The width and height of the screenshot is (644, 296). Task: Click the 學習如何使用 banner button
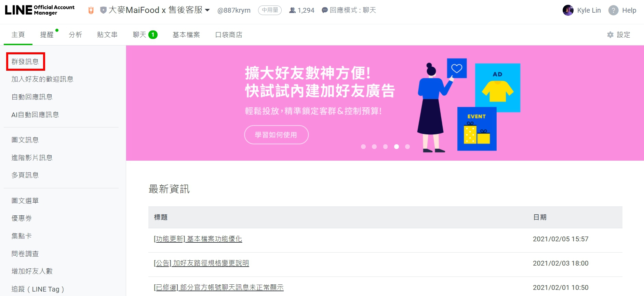[276, 135]
